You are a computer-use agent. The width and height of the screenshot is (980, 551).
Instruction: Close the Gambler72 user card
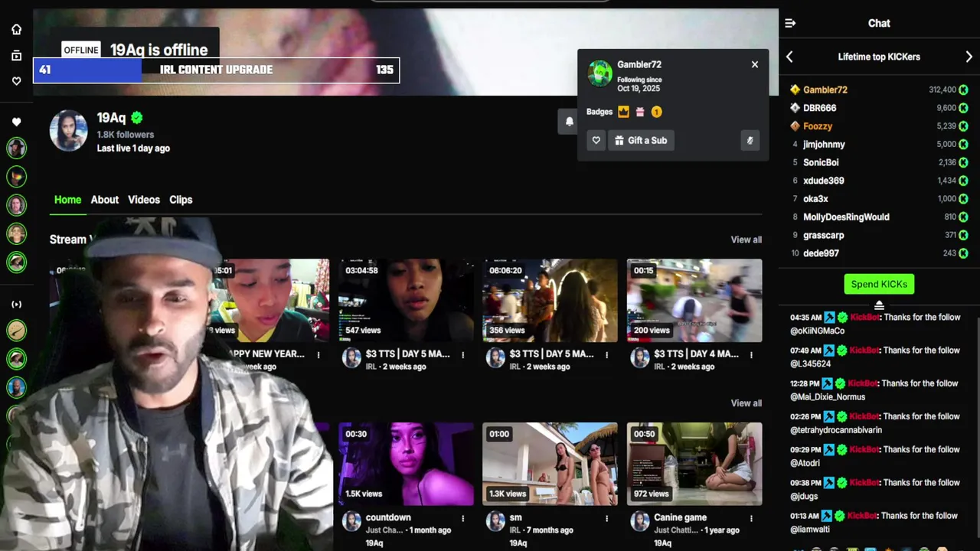coord(755,64)
